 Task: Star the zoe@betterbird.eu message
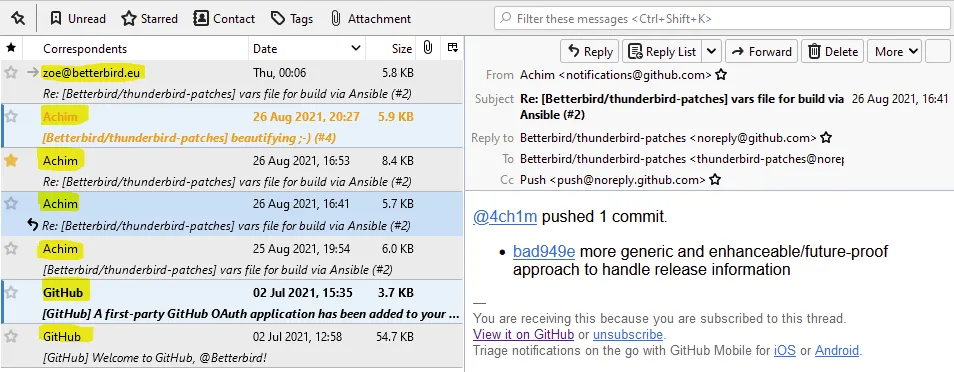pyautogui.click(x=11, y=72)
